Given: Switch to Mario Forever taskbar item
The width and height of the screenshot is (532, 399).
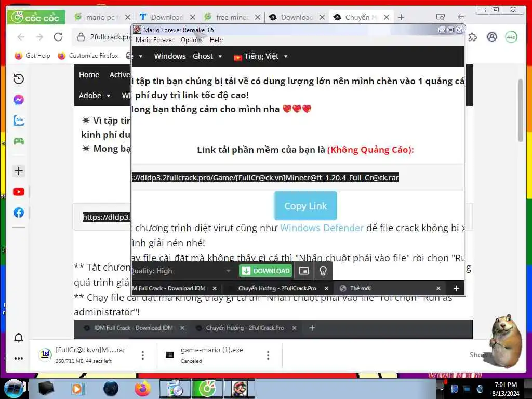Looking at the screenshot, I should tap(239, 389).
